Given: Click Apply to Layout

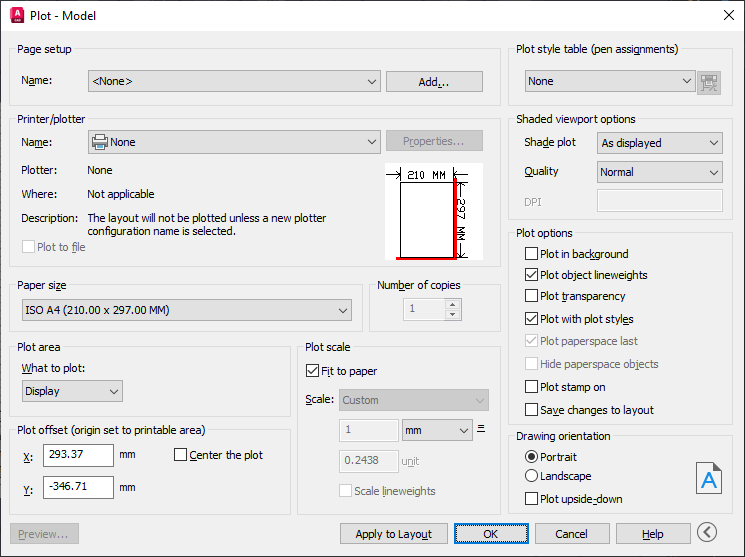Looking at the screenshot, I should pos(394,534).
